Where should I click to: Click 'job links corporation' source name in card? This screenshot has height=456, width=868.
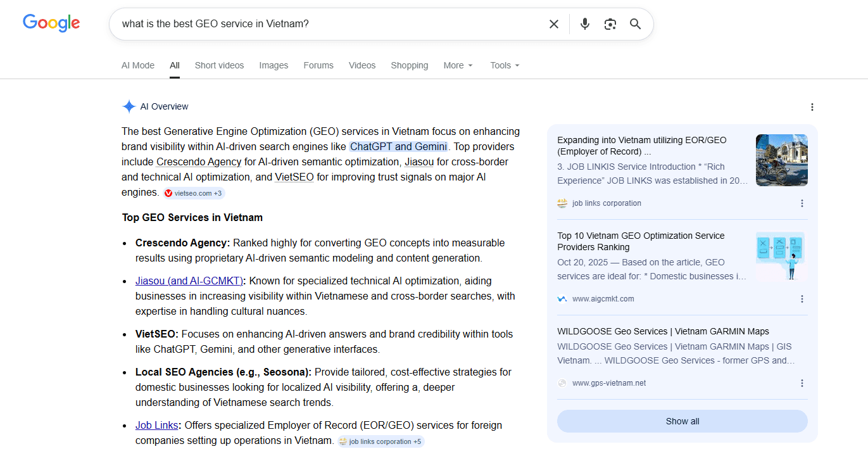pyautogui.click(x=607, y=203)
